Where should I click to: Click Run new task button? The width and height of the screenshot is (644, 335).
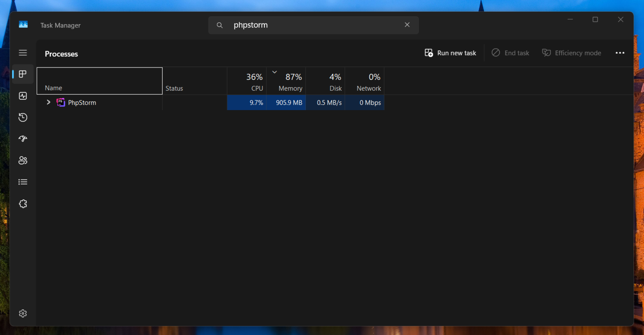pyautogui.click(x=450, y=53)
